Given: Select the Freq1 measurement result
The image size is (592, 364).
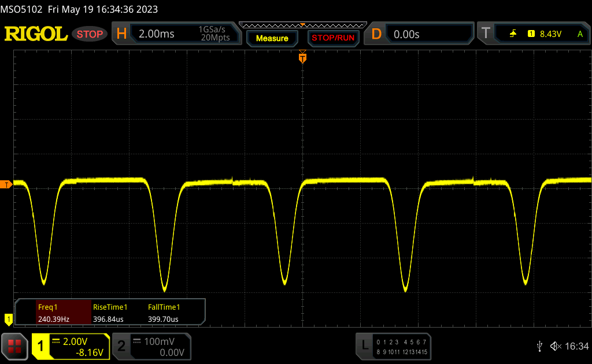Looking at the screenshot, I should tap(54, 313).
